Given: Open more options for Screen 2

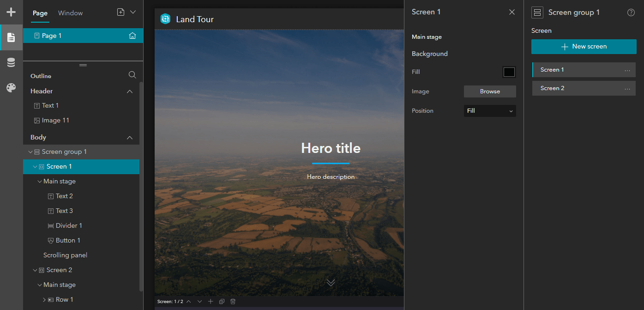Looking at the screenshot, I should [x=627, y=89].
